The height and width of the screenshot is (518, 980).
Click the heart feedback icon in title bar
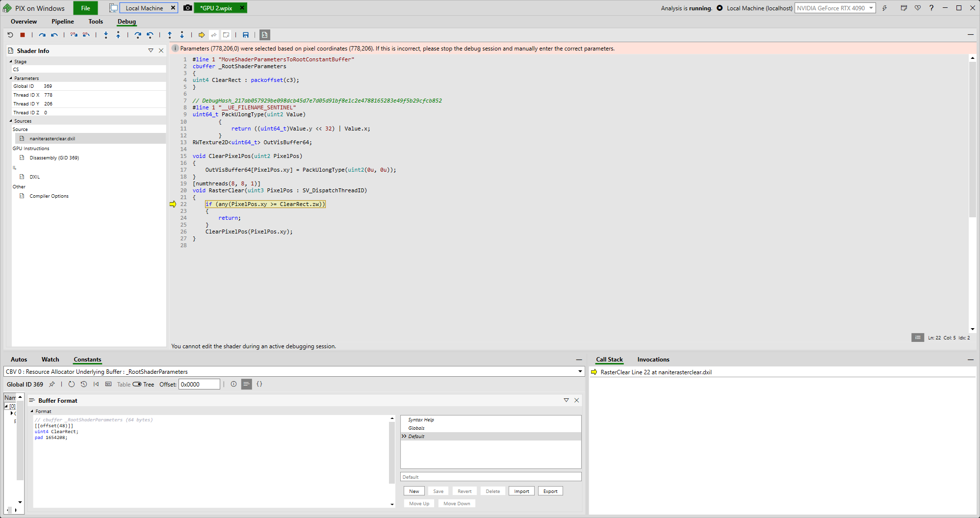918,8
